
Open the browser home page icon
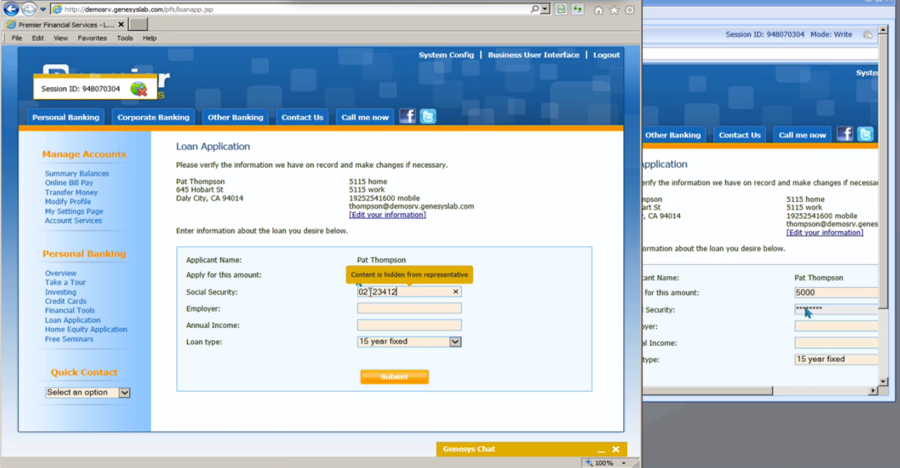point(599,10)
